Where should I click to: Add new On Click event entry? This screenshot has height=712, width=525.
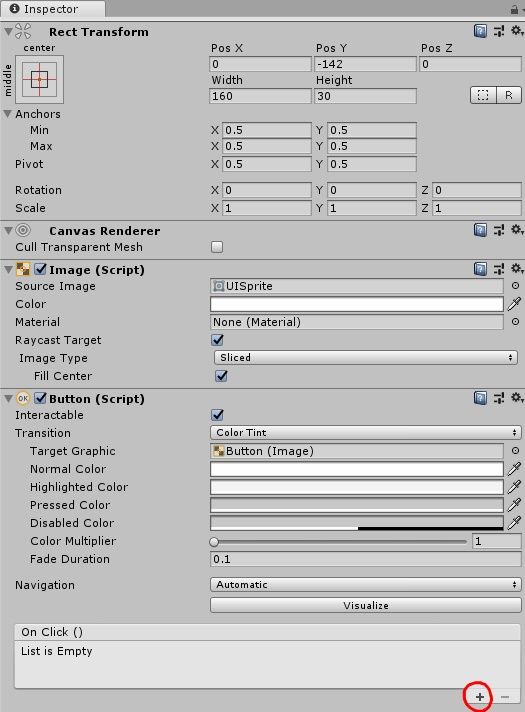point(480,697)
